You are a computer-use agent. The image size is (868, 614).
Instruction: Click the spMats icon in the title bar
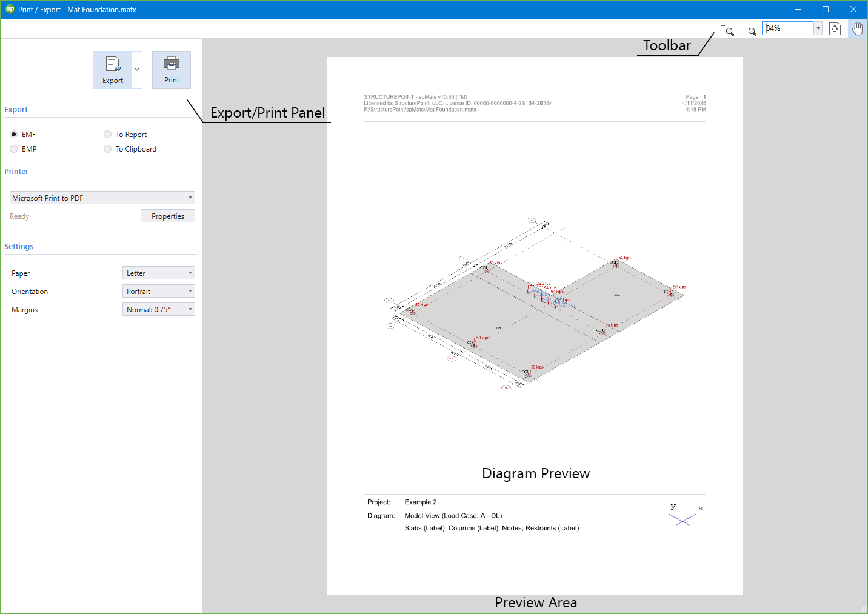[9, 9]
